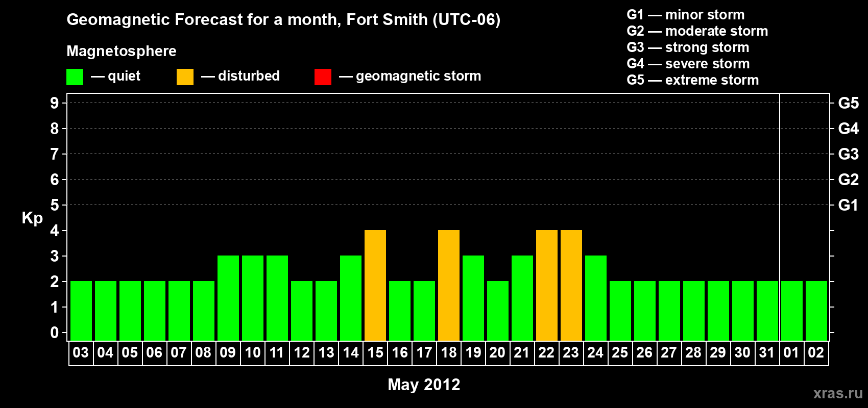Click the green bar for day 09
Viewport: 868px width, 408px height.
click(x=228, y=298)
